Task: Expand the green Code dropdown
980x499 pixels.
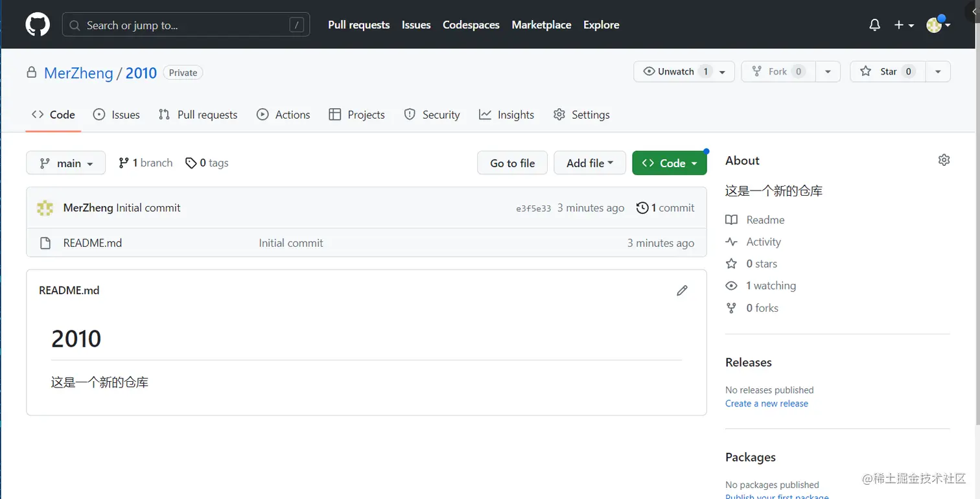Action: (x=670, y=163)
